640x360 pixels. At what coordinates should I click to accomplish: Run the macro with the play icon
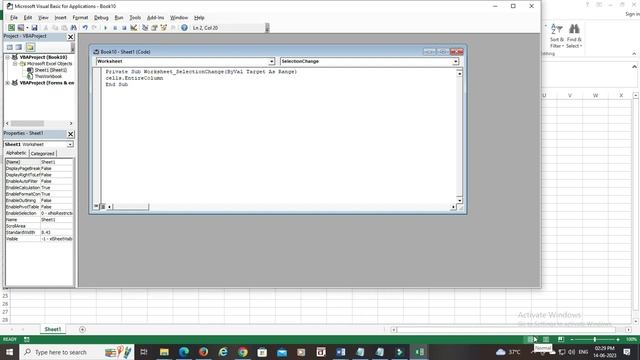[105, 28]
